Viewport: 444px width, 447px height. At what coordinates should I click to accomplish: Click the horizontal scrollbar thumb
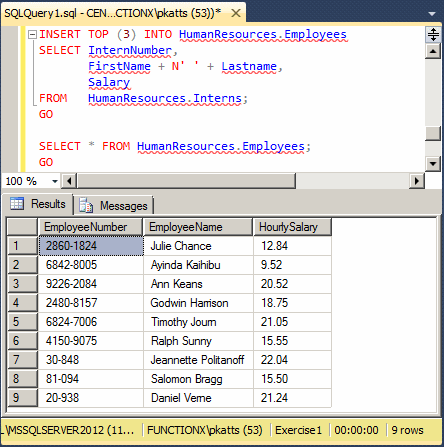pyautogui.click(x=186, y=181)
